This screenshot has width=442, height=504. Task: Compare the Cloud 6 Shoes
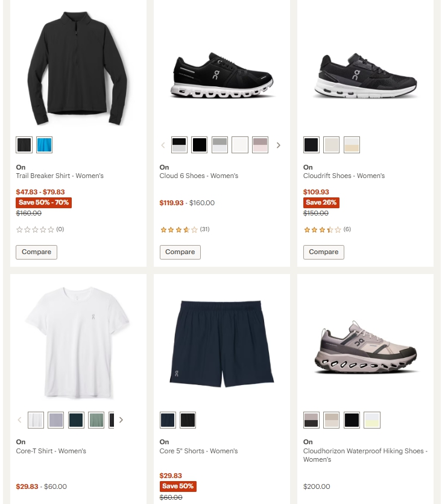(x=180, y=252)
